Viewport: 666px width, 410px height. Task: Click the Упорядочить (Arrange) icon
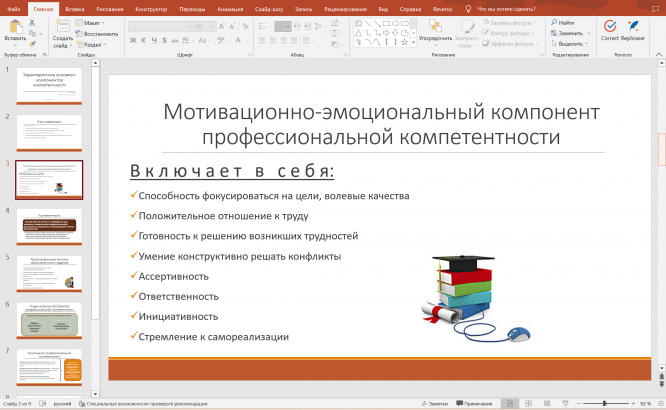435,25
